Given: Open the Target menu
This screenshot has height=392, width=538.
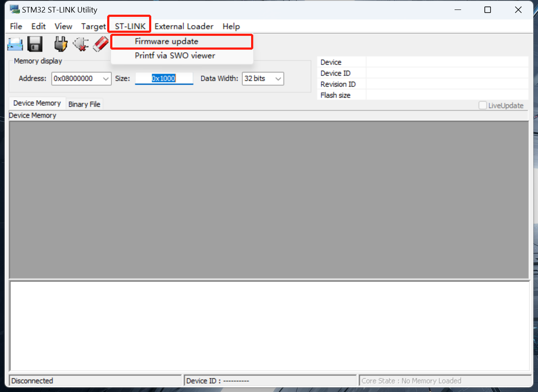Looking at the screenshot, I should coord(93,26).
